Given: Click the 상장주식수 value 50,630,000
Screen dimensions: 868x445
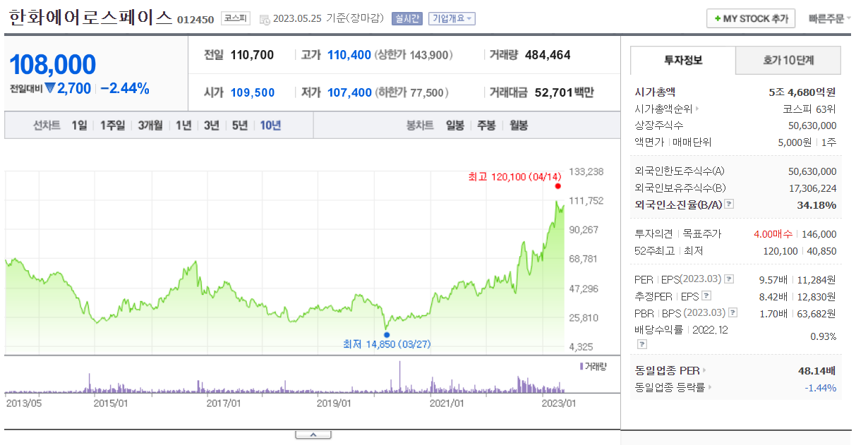Looking at the screenshot, I should 812,126.
